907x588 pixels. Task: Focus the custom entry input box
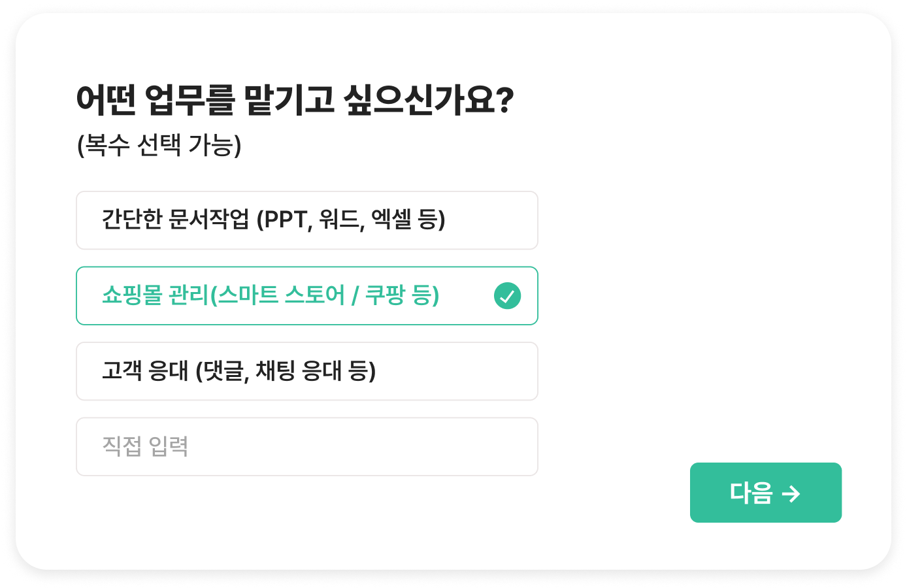[x=306, y=447]
